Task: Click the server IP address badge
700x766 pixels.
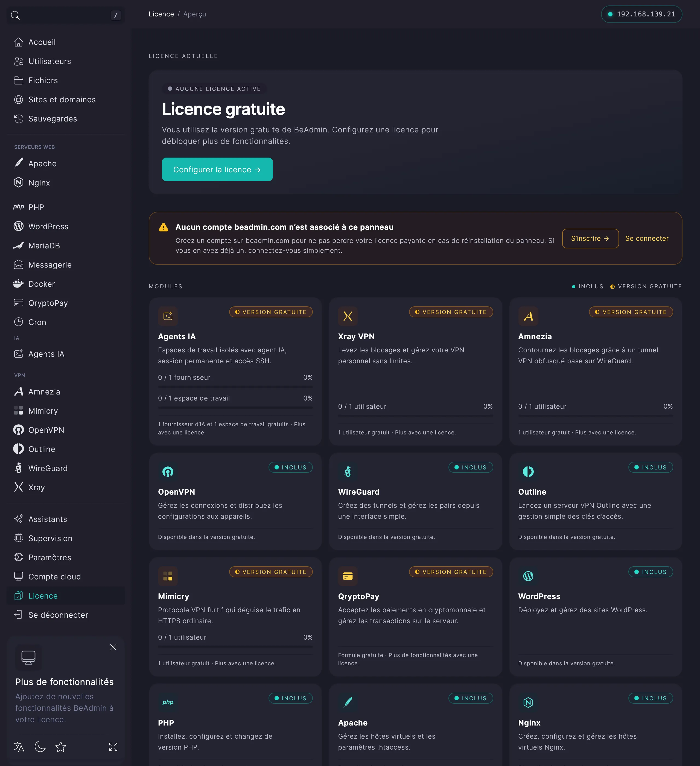Action: coord(641,14)
